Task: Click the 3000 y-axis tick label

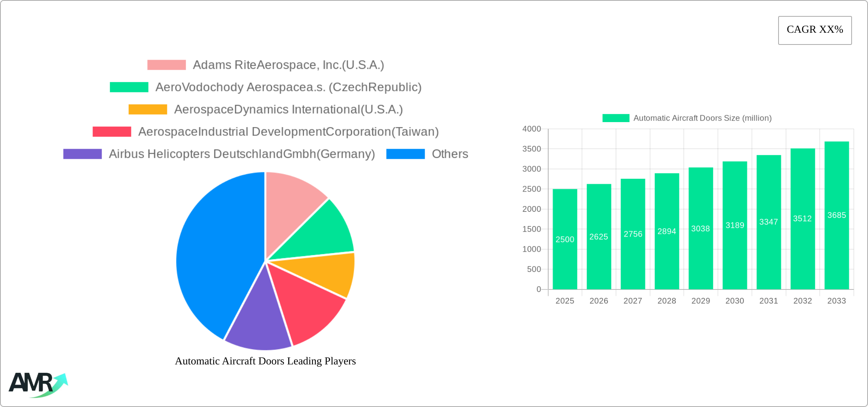Action: [x=532, y=169]
